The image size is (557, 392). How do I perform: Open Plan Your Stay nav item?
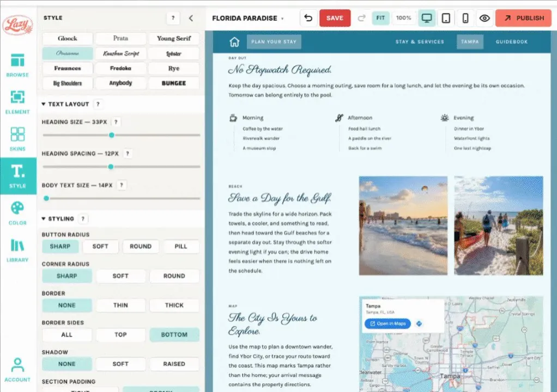tap(274, 42)
